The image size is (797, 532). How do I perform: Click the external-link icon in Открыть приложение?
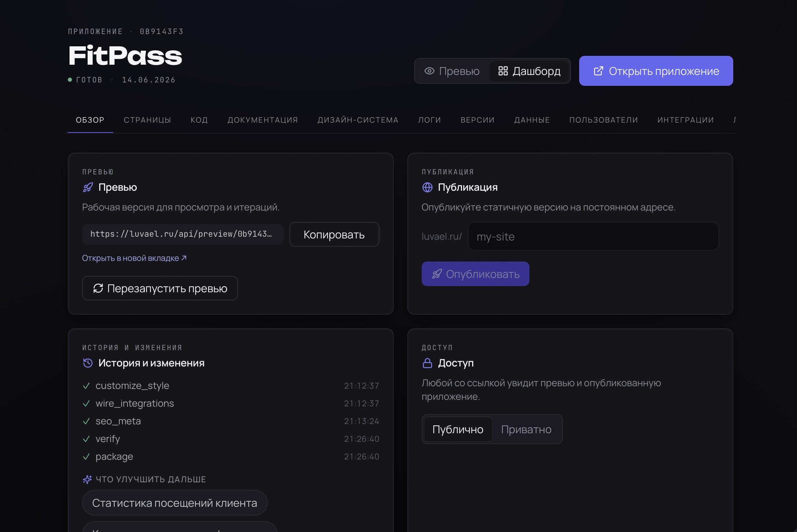pos(598,71)
